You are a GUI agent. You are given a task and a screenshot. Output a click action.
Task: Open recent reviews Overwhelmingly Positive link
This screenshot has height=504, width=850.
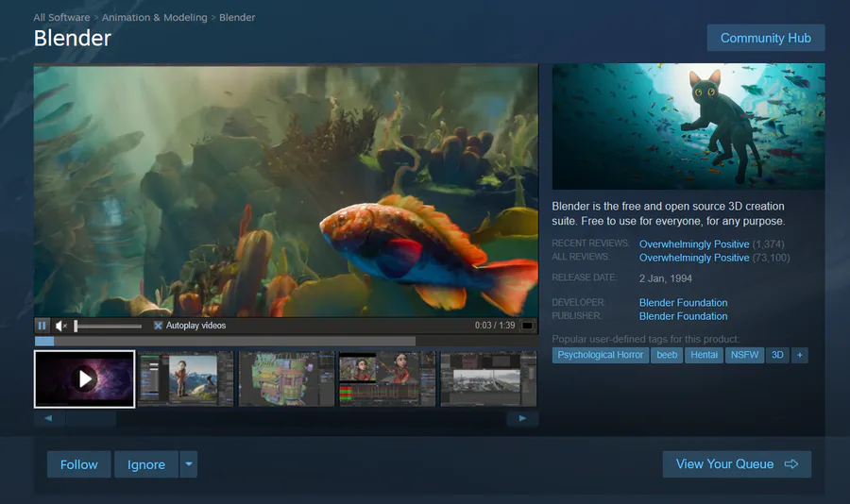[x=694, y=244]
